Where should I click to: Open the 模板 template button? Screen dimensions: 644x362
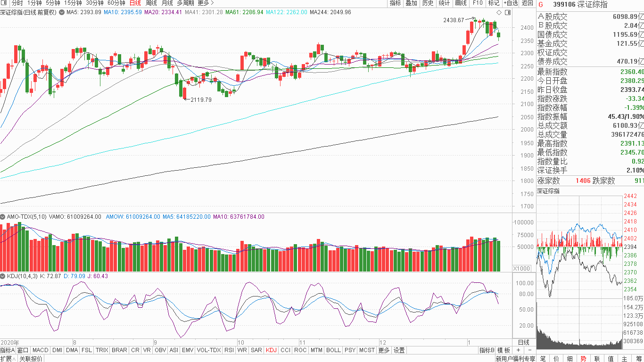point(504,350)
